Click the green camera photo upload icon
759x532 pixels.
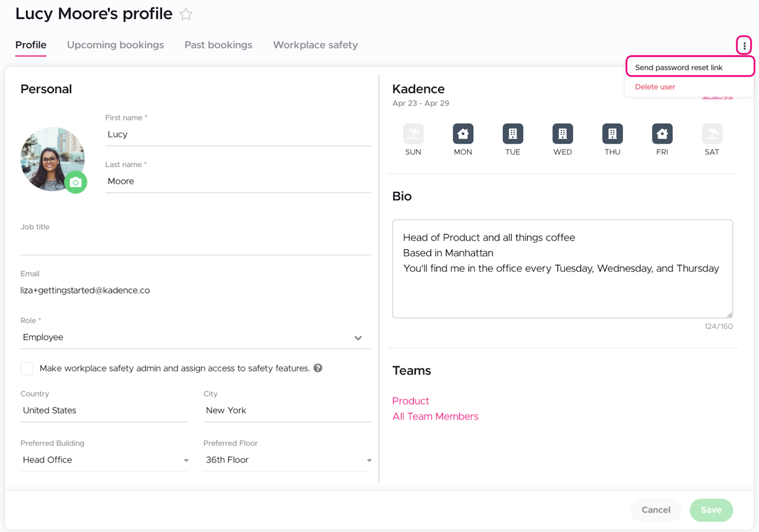tap(75, 182)
